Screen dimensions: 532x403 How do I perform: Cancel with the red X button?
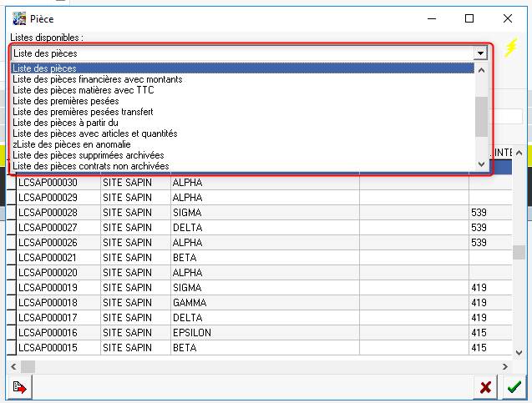click(484, 386)
